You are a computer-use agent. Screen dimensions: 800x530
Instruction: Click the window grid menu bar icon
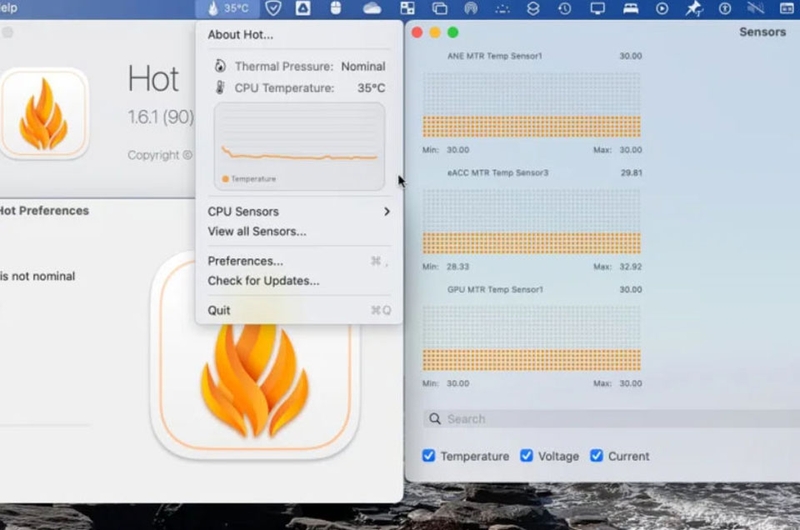point(407,8)
